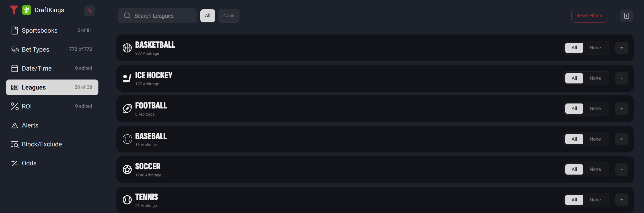Select Odds from the sidebar menu

(29, 163)
